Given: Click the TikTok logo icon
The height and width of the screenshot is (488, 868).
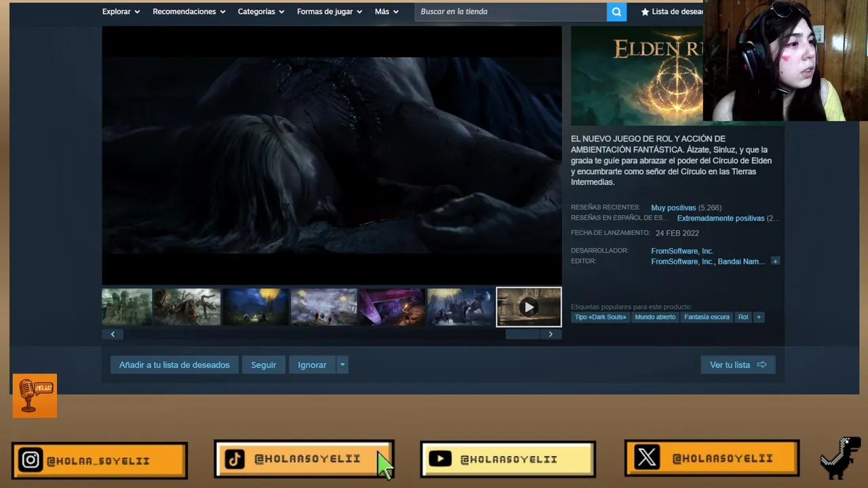Looking at the screenshot, I should [x=235, y=459].
